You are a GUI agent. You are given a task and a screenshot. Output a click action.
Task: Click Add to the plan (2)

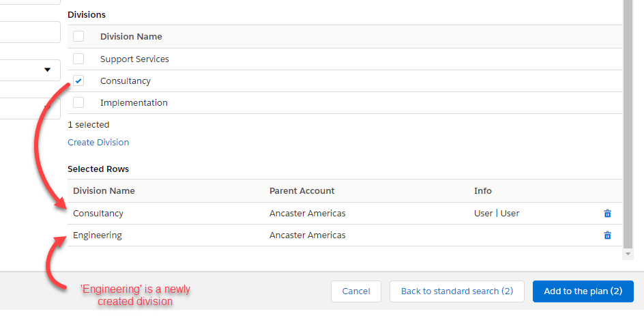click(x=583, y=291)
